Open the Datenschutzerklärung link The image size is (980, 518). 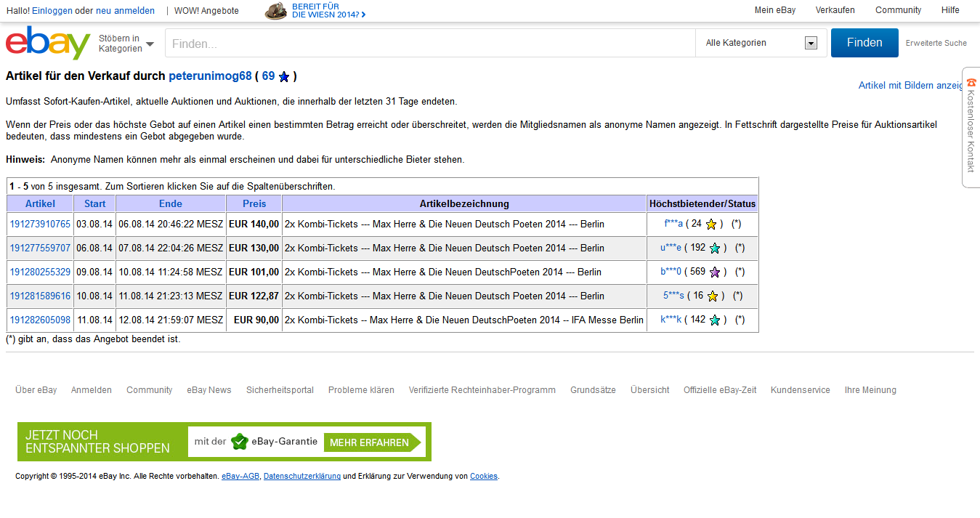click(302, 477)
